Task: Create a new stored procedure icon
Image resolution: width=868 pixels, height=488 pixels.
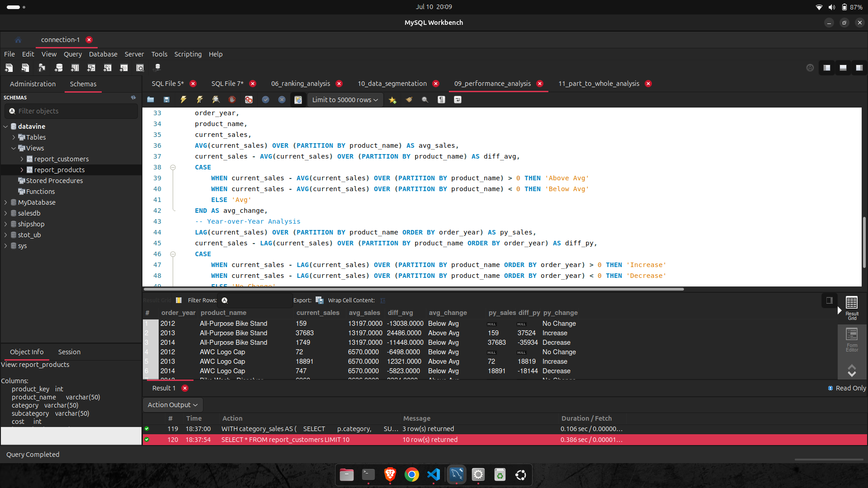Action: pos(108,68)
